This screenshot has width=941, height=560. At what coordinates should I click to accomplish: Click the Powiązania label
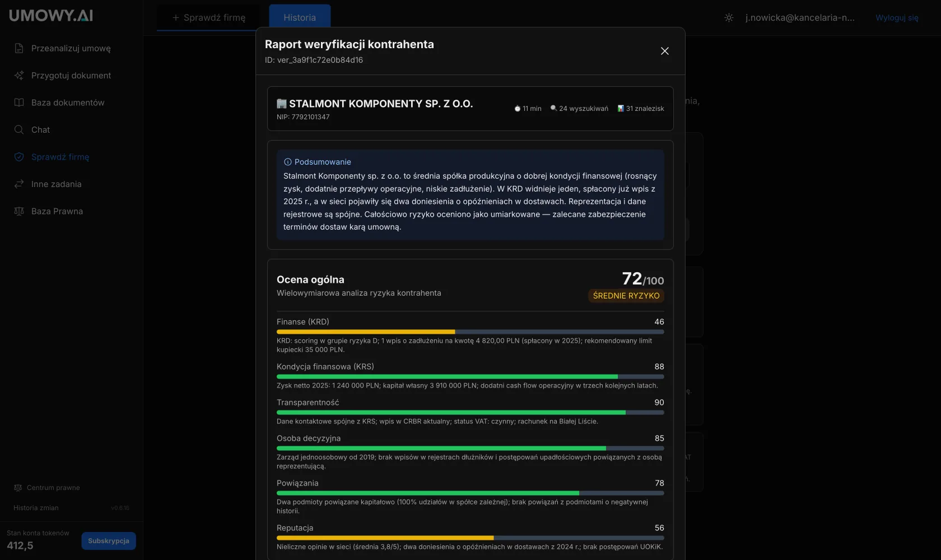pyautogui.click(x=297, y=483)
